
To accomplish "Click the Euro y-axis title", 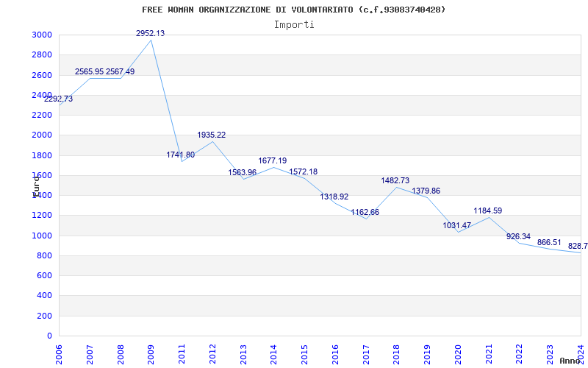I will 36,186.
